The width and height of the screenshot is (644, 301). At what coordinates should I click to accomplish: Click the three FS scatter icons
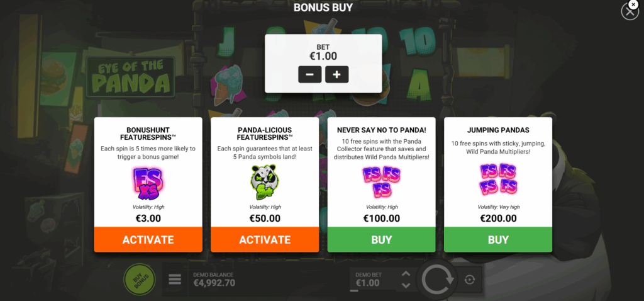[x=382, y=182]
